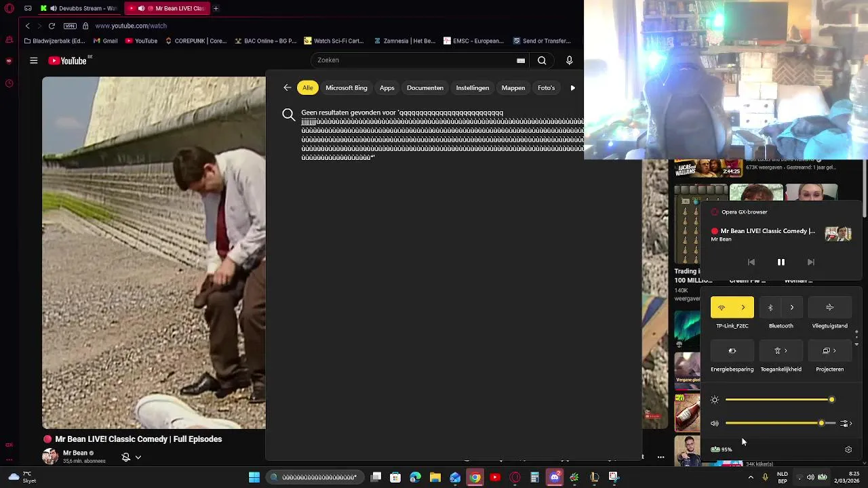Toggle Energiebesparing battery saver

coord(732,351)
